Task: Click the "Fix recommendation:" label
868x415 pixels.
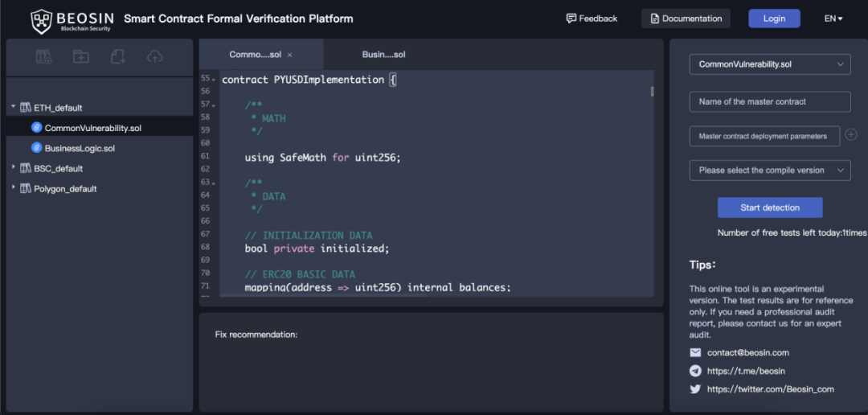Action: (256, 335)
